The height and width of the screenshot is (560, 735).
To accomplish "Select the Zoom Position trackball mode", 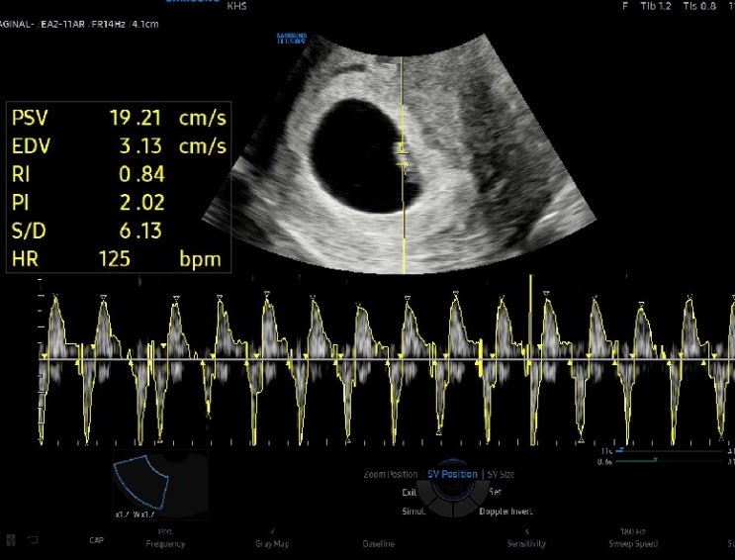I will (x=391, y=474).
